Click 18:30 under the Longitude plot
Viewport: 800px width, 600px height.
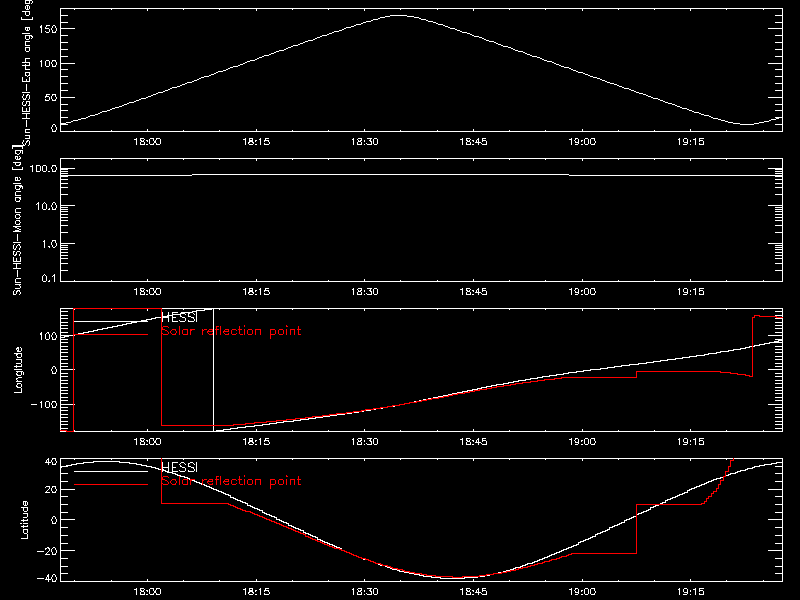[x=365, y=442]
